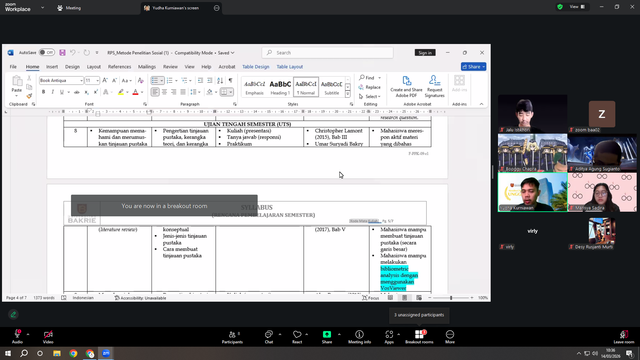
Task: Toggle Show/Hide paragraph marks
Action: 231,81
